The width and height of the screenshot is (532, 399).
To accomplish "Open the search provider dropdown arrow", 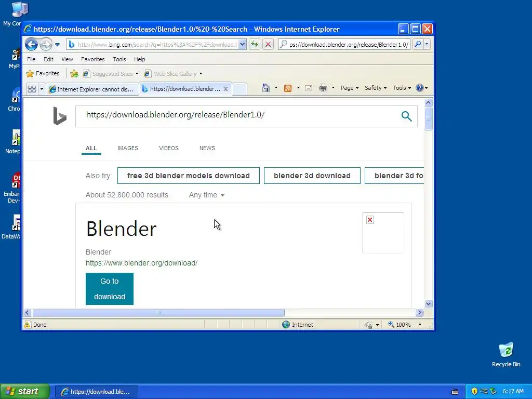I will [x=427, y=44].
